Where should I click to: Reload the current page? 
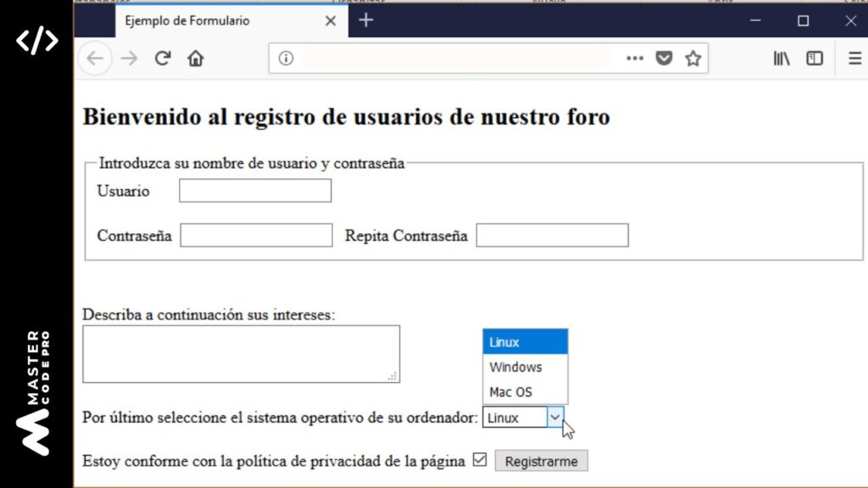(161, 58)
